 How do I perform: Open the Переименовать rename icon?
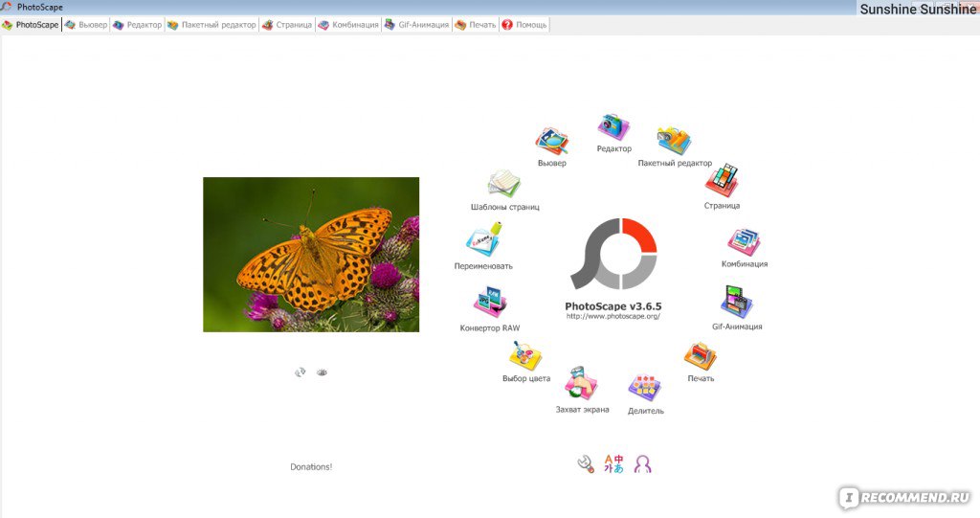(483, 242)
